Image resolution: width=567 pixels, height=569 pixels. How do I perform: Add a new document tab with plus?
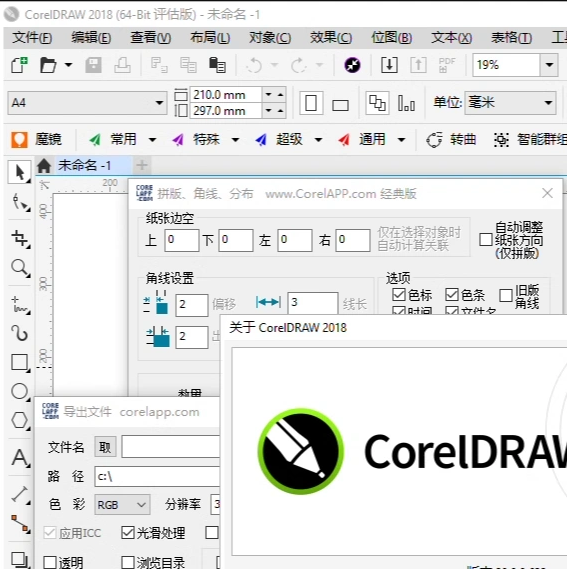(142, 166)
